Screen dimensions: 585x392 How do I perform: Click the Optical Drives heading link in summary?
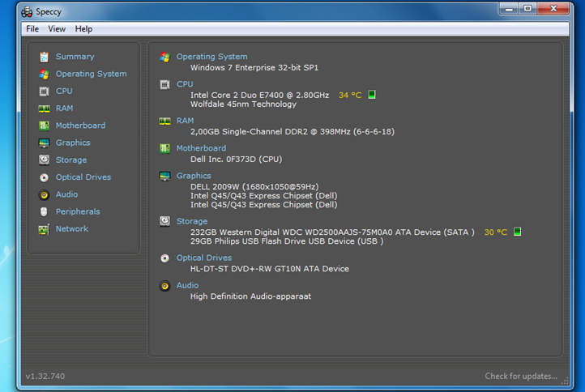(x=204, y=258)
